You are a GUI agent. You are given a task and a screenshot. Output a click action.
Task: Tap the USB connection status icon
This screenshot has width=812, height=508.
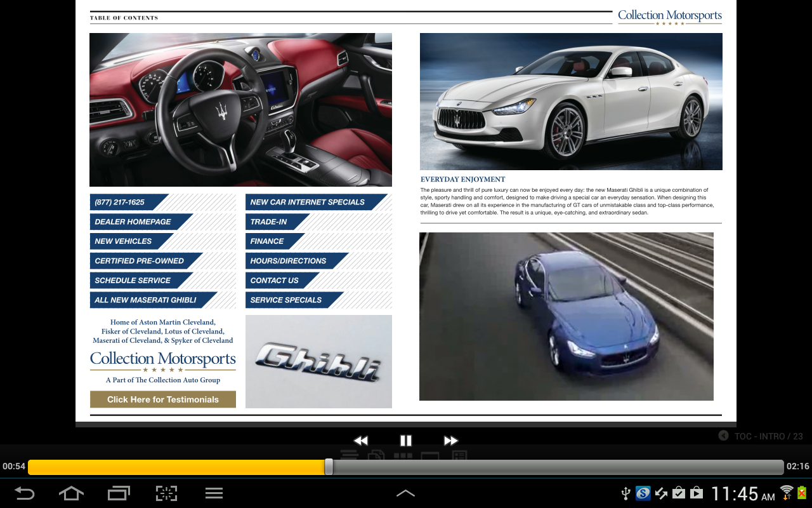pyautogui.click(x=625, y=493)
